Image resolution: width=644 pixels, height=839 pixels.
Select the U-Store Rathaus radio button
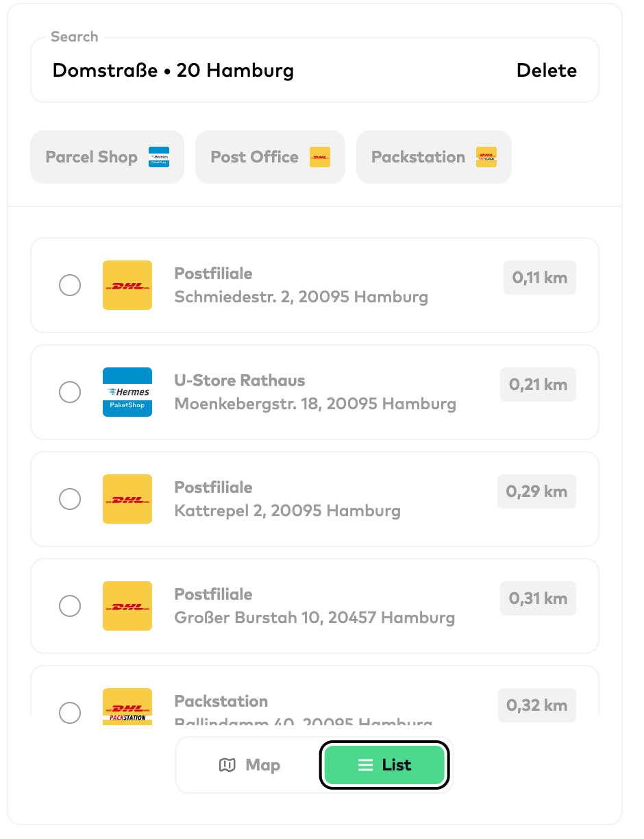70,392
